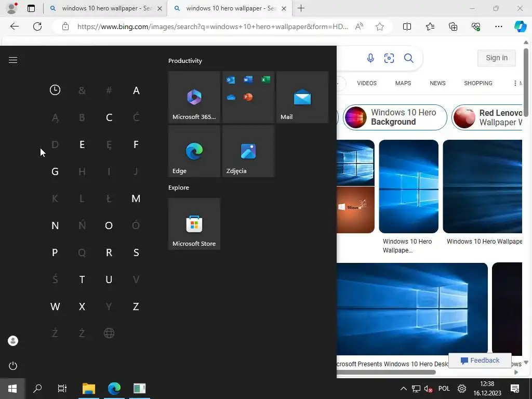
Task: Open Bing visual search camera icon
Action: [x=389, y=58]
